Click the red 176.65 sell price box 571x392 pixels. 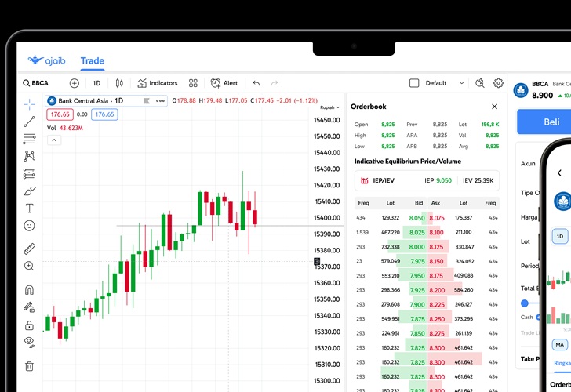pos(60,114)
